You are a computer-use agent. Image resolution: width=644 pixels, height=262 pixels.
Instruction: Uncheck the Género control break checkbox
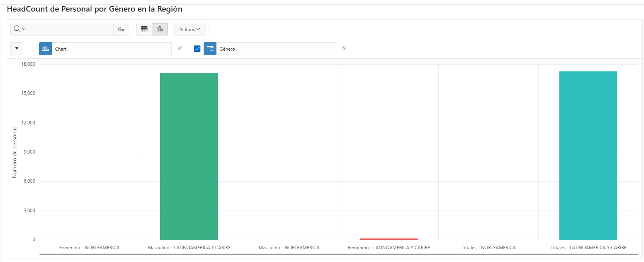pos(197,49)
